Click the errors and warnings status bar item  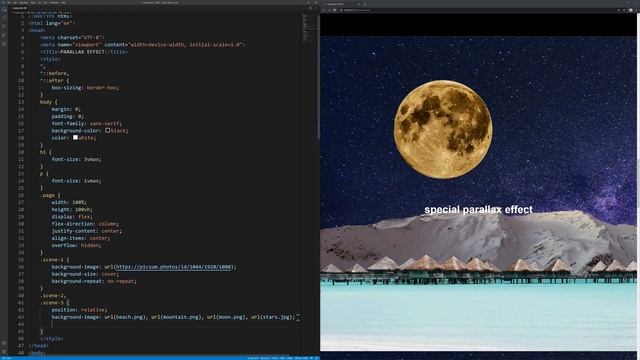tap(6, 358)
